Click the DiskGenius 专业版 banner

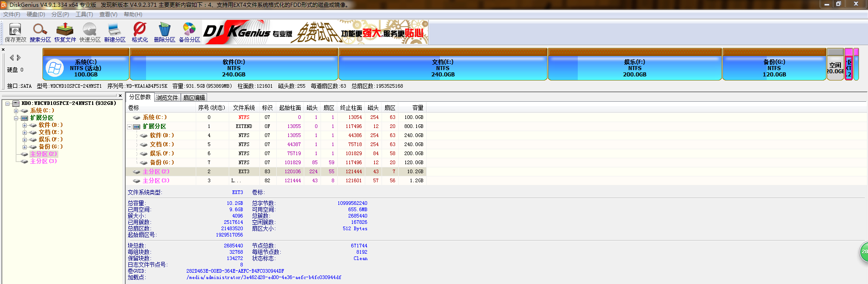click(315, 32)
